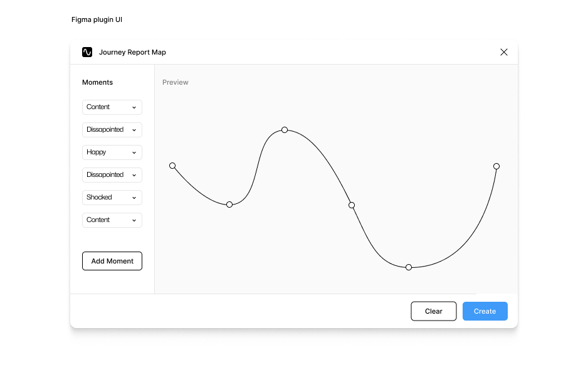The image size is (588, 367).
Task: Click the Preview label in the canvas
Action: coord(176,82)
